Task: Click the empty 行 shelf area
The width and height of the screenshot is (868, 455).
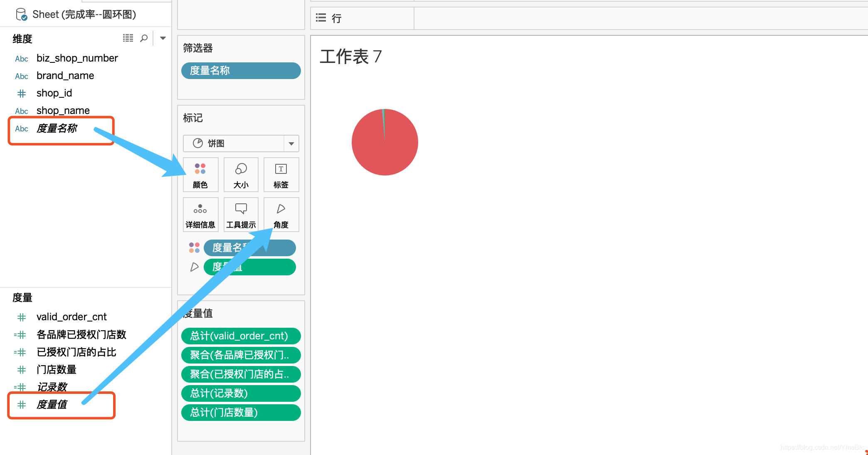Action: (641, 18)
